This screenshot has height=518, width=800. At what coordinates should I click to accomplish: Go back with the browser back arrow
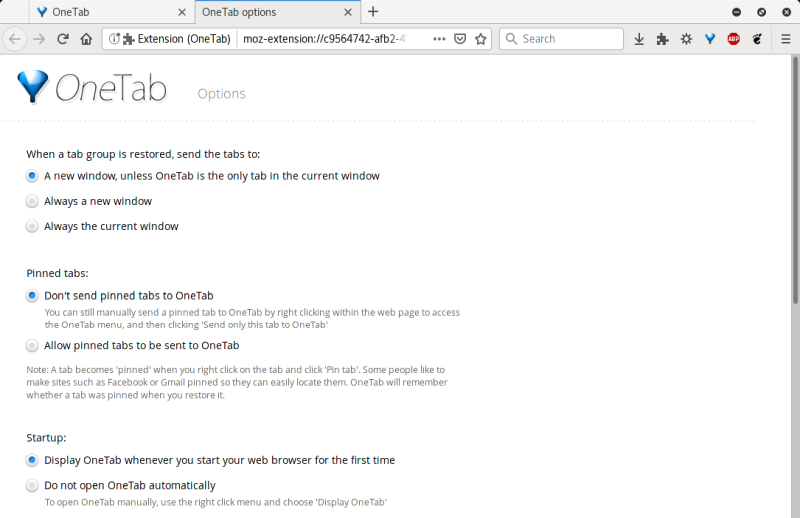[x=15, y=39]
